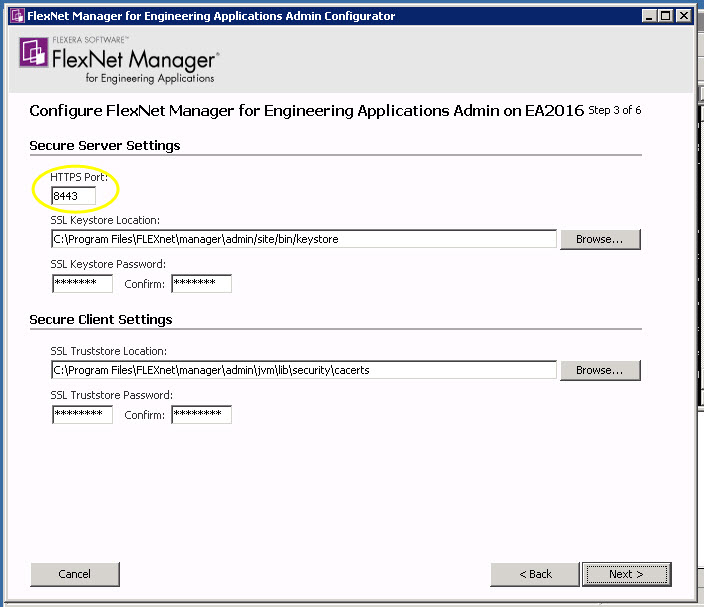
Task: Click the 'Secure Server Settings' heading
Action: click(x=105, y=146)
